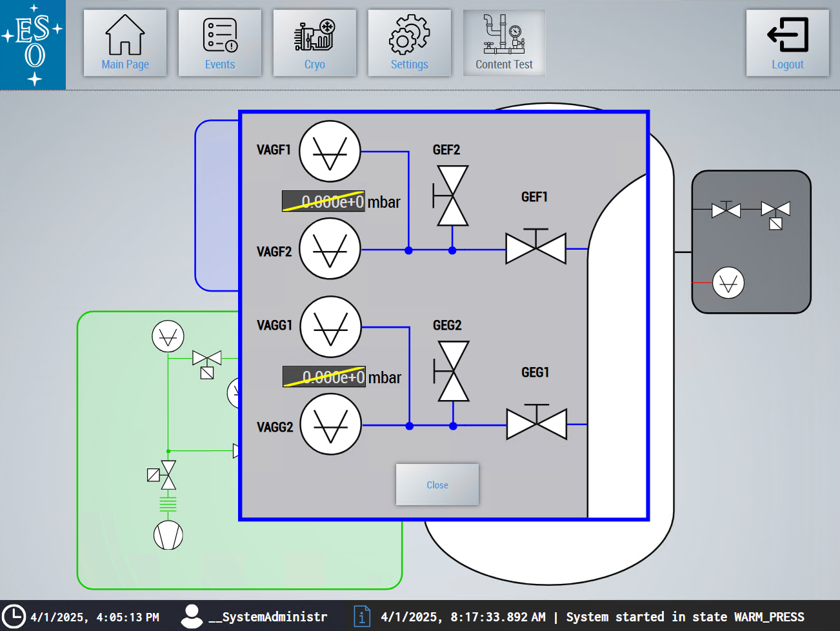The image size is (840, 631).
Task: Select the VAGG2 vacuum gauge symbol
Action: 331,425
